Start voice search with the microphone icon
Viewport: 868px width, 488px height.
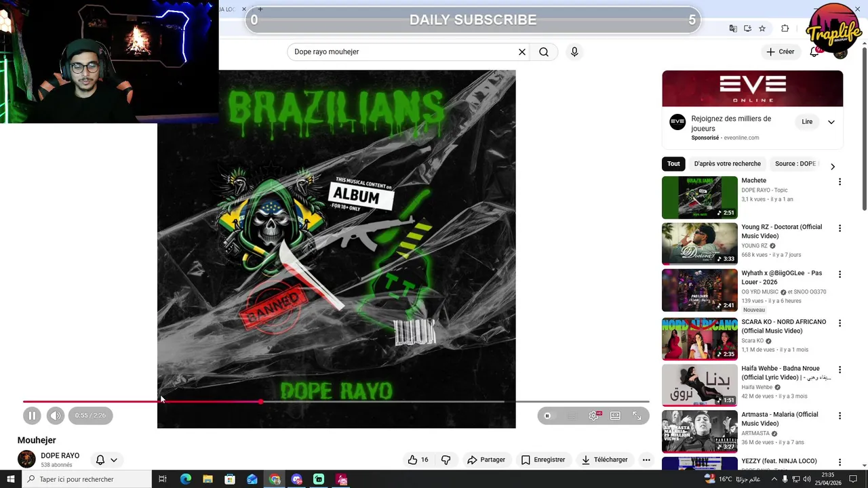point(574,52)
